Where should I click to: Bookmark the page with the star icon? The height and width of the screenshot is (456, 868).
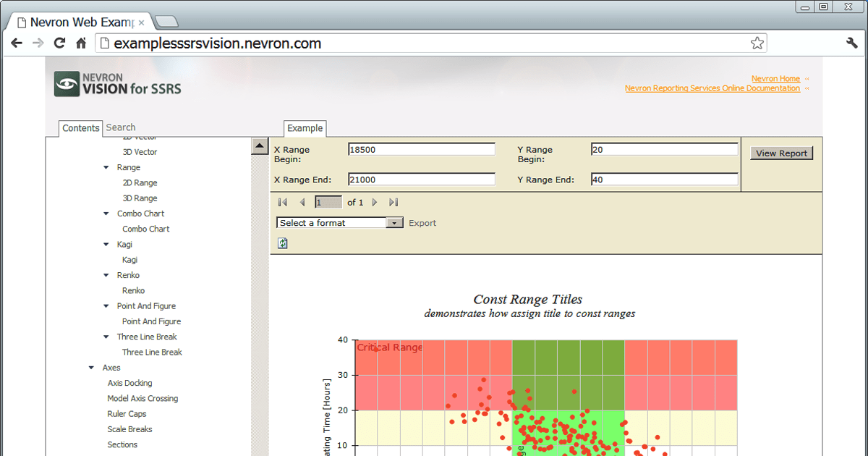(757, 43)
